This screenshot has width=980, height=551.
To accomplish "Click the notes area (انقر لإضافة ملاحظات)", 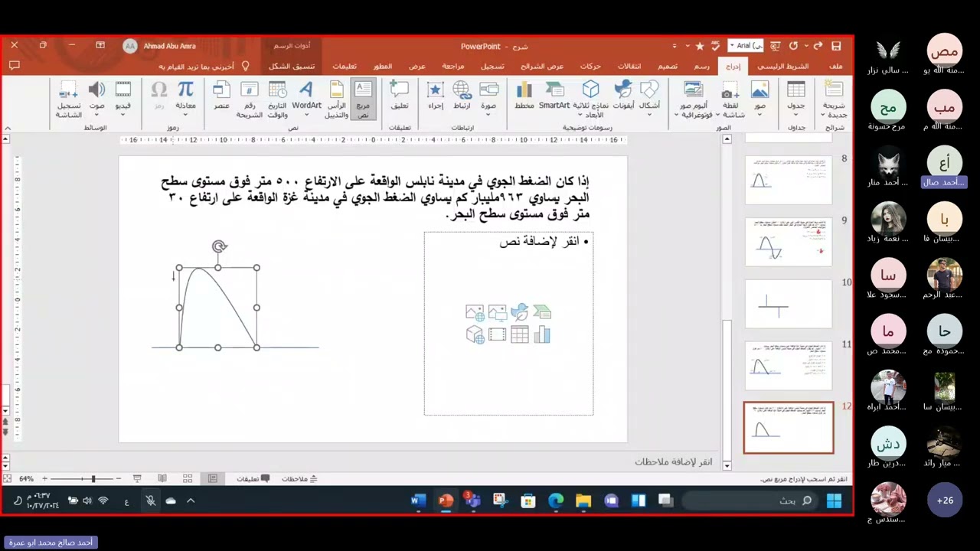I will pos(674,462).
